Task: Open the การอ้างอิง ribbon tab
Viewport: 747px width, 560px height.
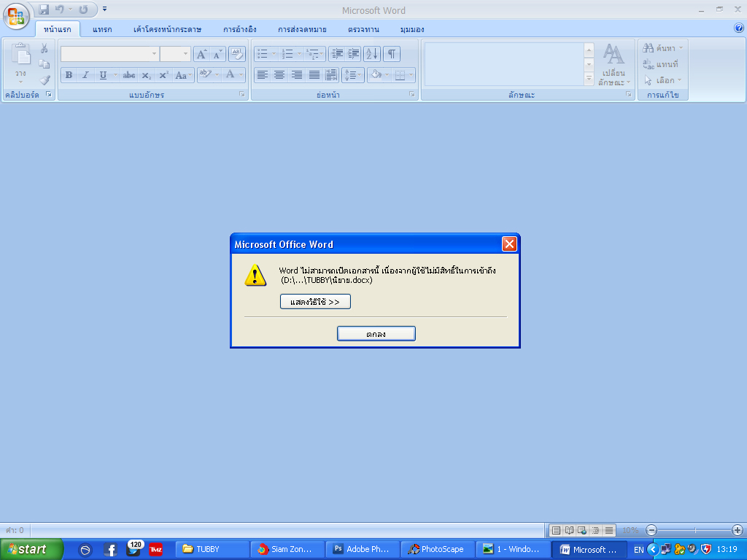Action: point(239,29)
